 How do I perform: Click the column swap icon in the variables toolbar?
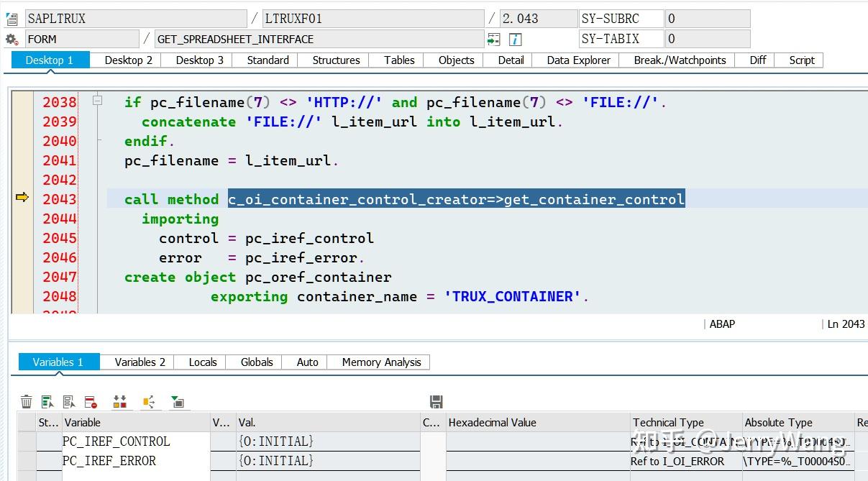coord(120,401)
